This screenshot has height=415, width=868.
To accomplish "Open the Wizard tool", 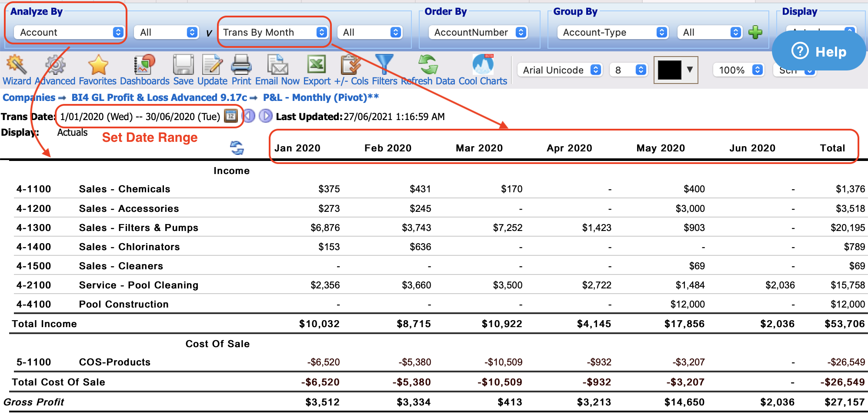I will point(17,65).
